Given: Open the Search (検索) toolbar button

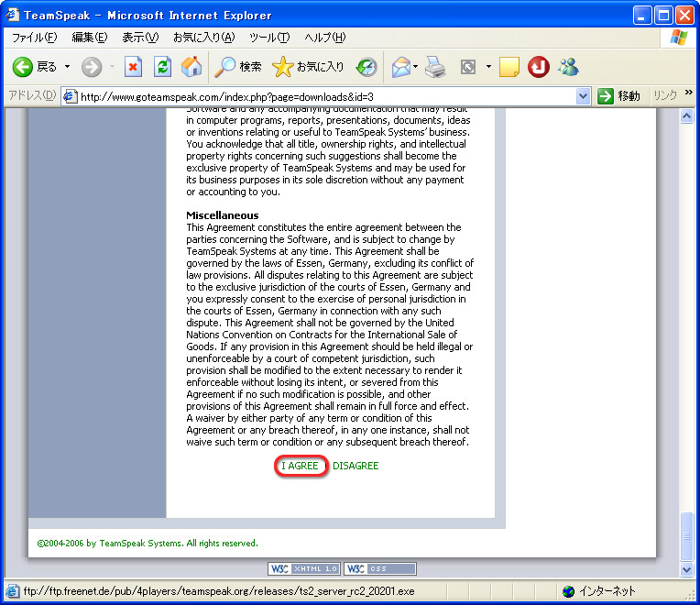Looking at the screenshot, I should tap(237, 67).
